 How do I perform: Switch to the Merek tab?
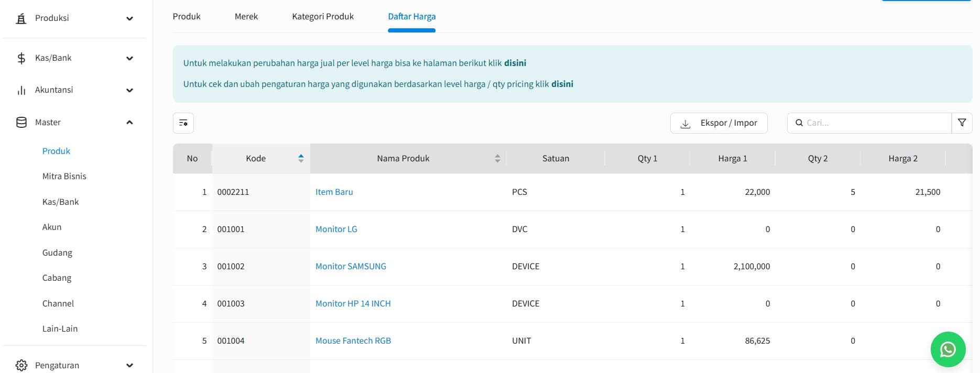246,17
